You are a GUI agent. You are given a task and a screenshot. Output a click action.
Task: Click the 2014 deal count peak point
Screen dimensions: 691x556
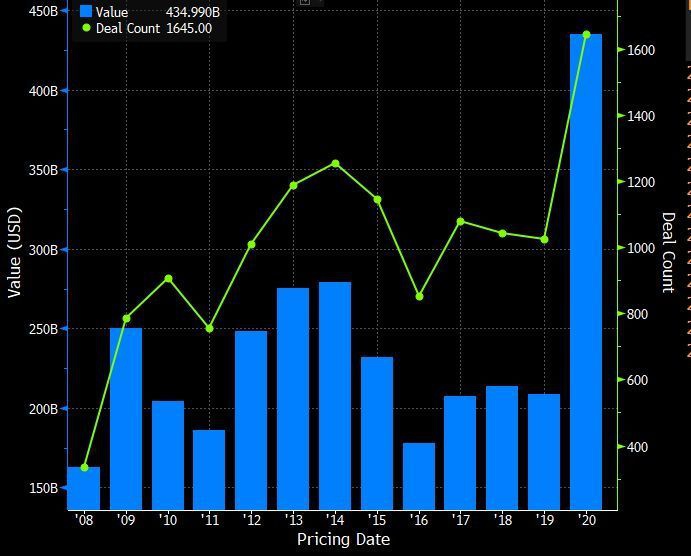[335, 163]
